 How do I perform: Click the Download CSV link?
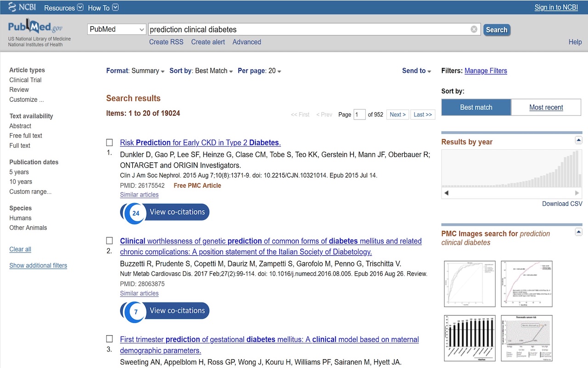(562, 204)
